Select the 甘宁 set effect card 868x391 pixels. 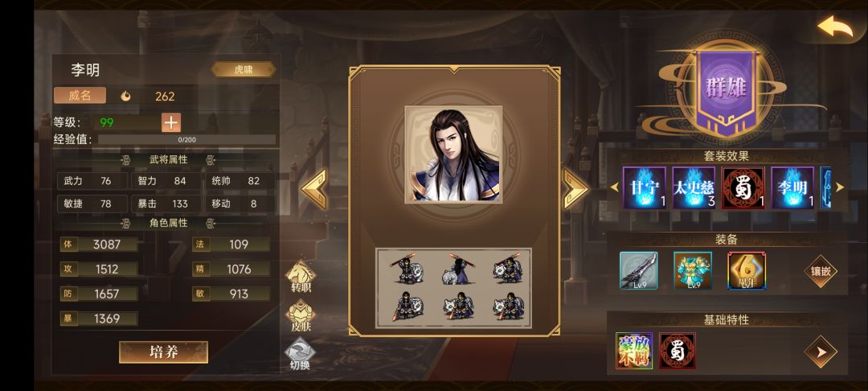pyautogui.click(x=645, y=187)
